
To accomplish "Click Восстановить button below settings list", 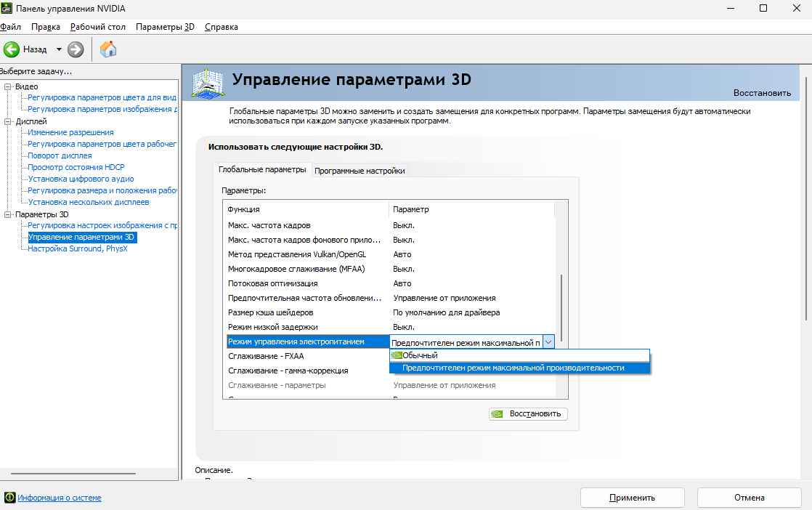I will tap(528, 413).
